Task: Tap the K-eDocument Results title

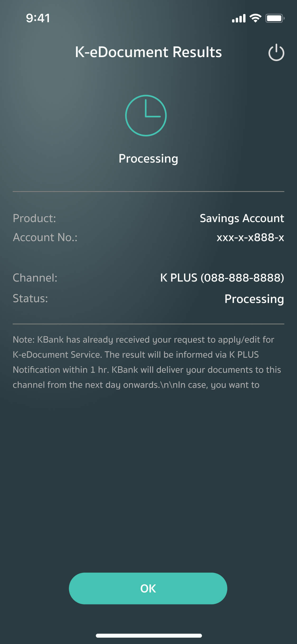Action: click(148, 52)
